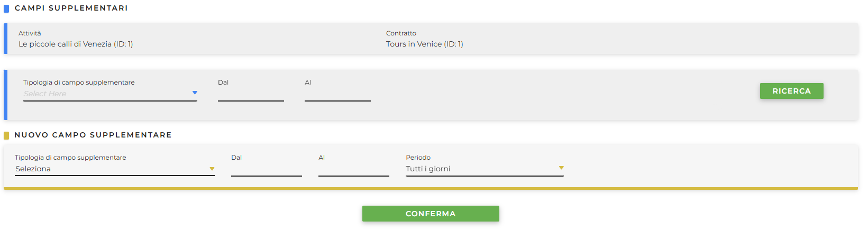Focus the Al date field in search filters

pos(337,94)
